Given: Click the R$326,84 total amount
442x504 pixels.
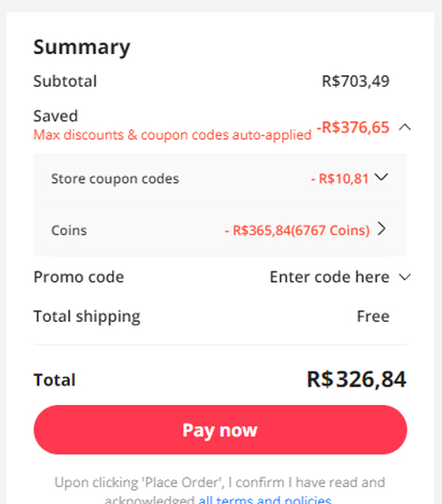Looking at the screenshot, I should coord(356,379).
